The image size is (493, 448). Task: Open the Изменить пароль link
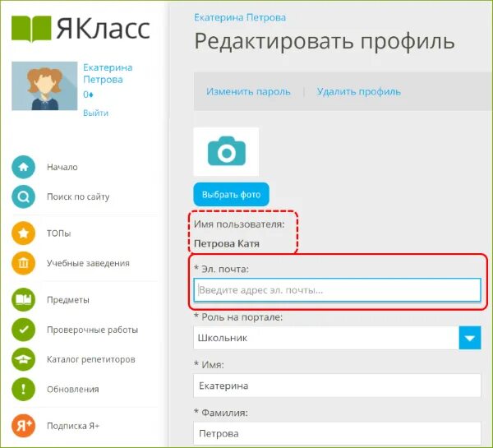point(248,92)
